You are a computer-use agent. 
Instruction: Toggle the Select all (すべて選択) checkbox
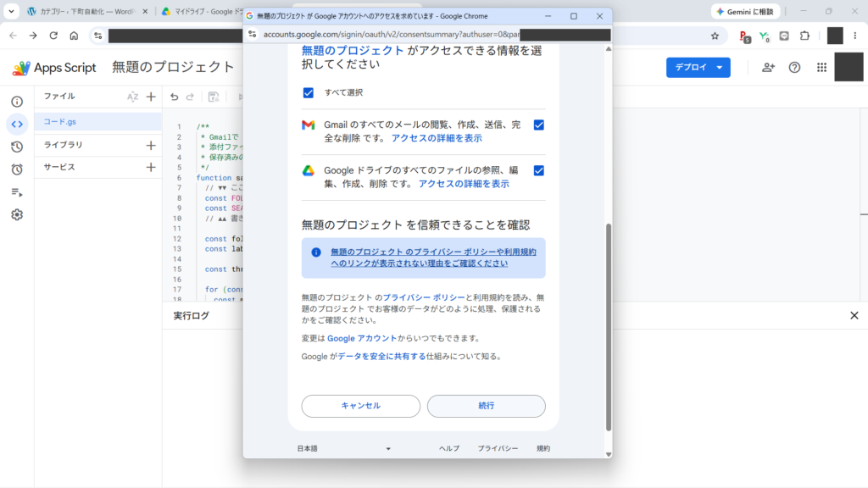(x=309, y=92)
